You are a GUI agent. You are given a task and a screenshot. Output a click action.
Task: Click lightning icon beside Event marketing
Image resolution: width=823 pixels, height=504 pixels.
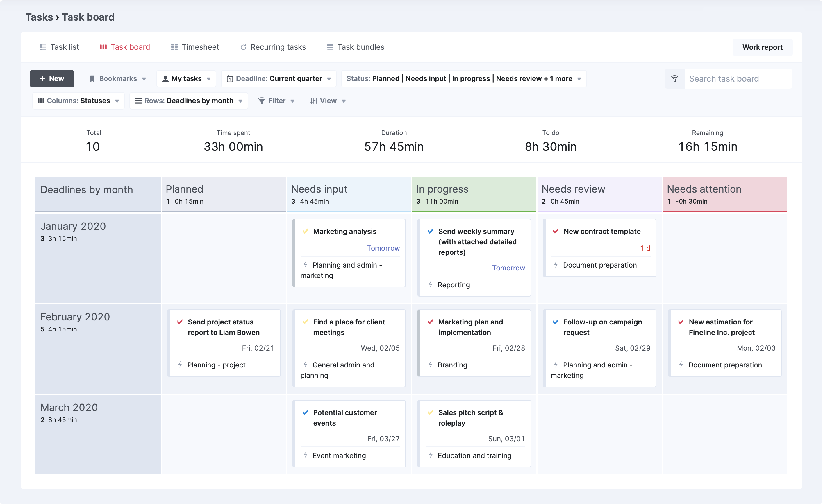tap(305, 455)
